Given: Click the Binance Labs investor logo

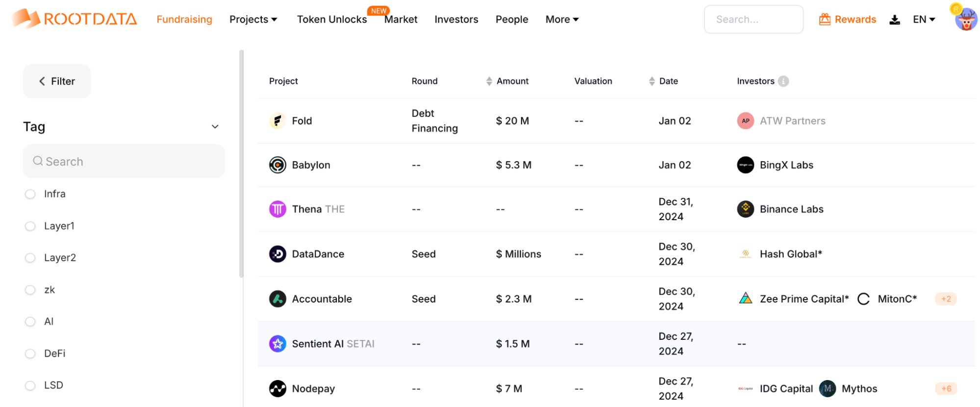Looking at the screenshot, I should coord(745,209).
